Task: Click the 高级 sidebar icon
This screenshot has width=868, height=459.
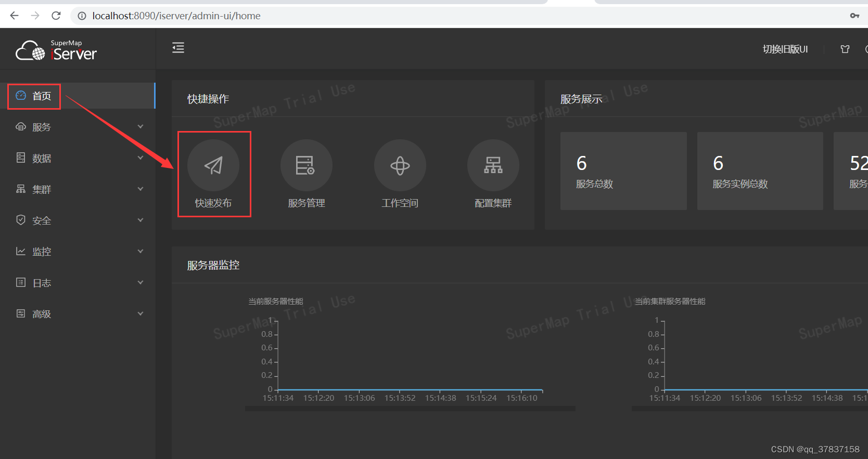Action: pos(21,313)
